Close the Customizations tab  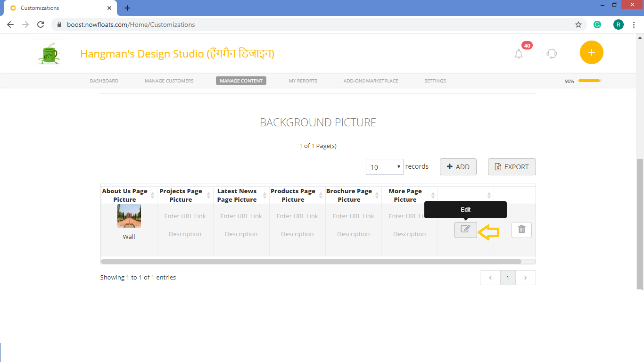(x=109, y=8)
